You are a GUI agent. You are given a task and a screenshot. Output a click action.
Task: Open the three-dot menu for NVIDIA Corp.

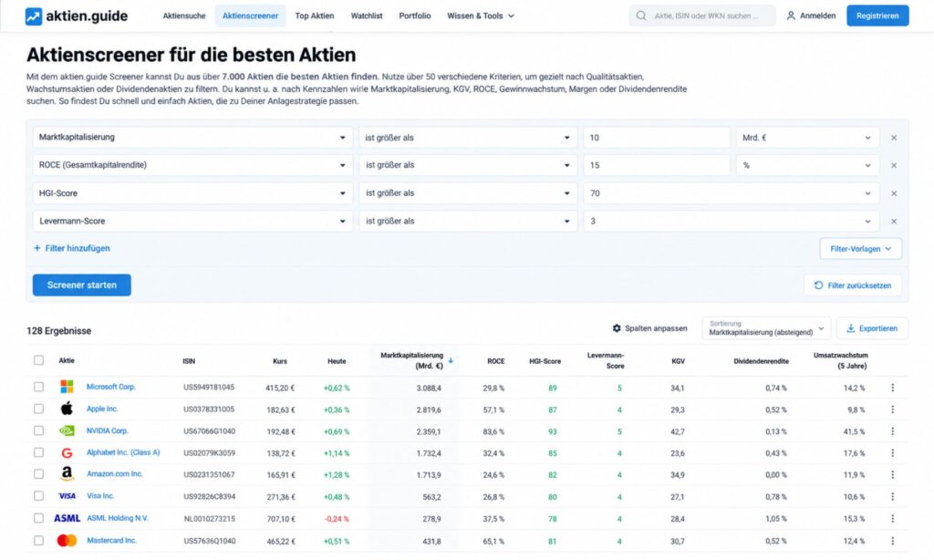coord(892,431)
